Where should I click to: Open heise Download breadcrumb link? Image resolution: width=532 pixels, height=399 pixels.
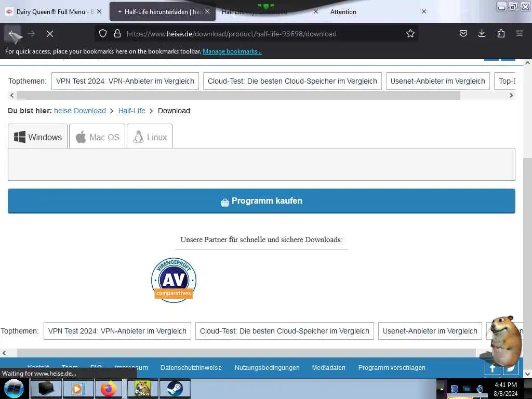click(80, 111)
